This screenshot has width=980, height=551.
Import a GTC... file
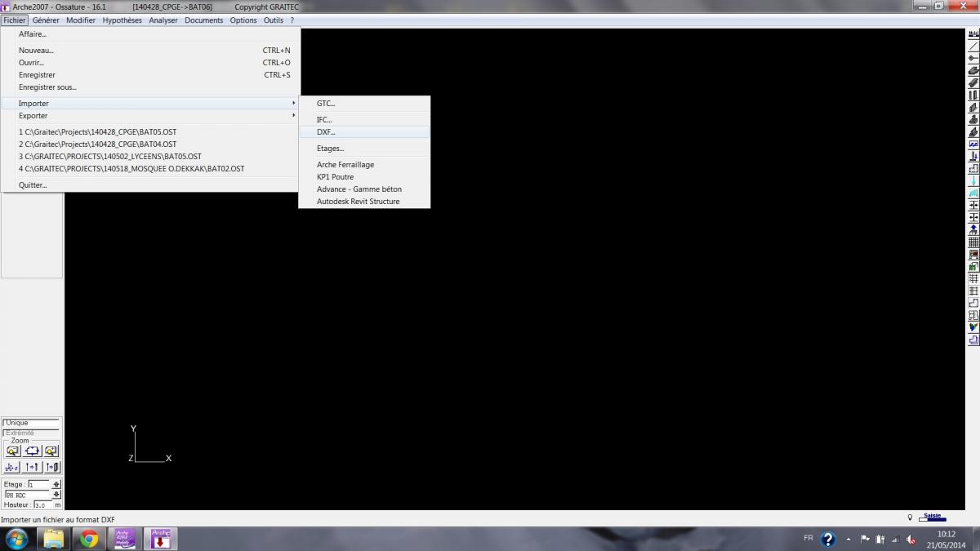[x=364, y=104]
